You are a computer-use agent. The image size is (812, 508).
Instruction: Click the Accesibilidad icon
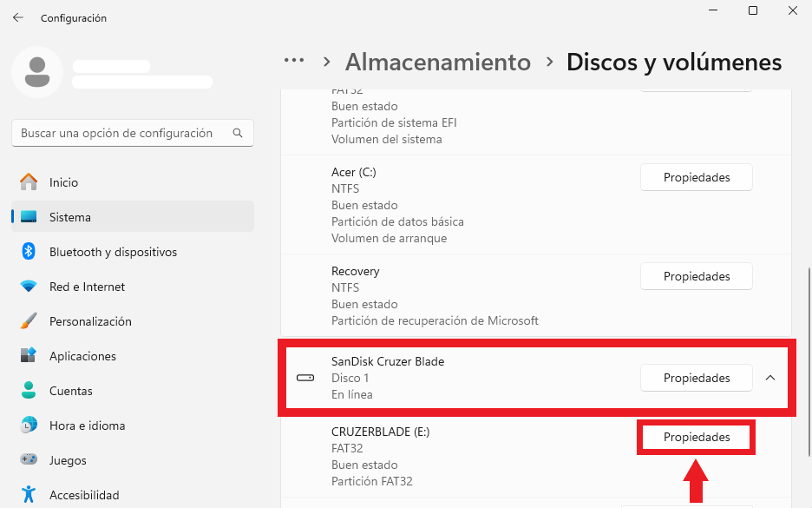(29, 494)
